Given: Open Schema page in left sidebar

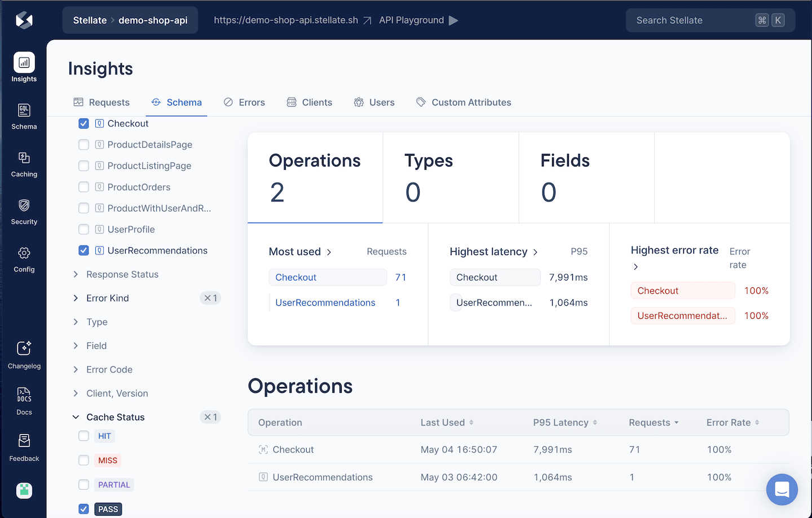Looking at the screenshot, I should 24,116.
